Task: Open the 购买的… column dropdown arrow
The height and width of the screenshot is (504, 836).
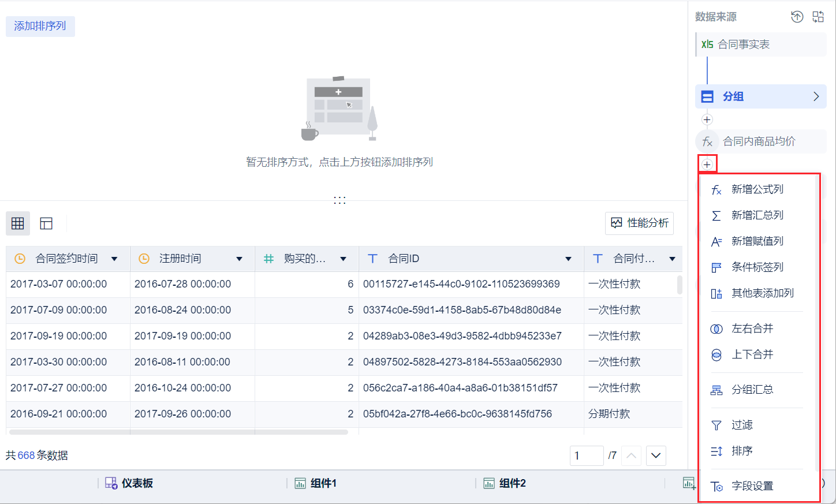Action: (343, 259)
